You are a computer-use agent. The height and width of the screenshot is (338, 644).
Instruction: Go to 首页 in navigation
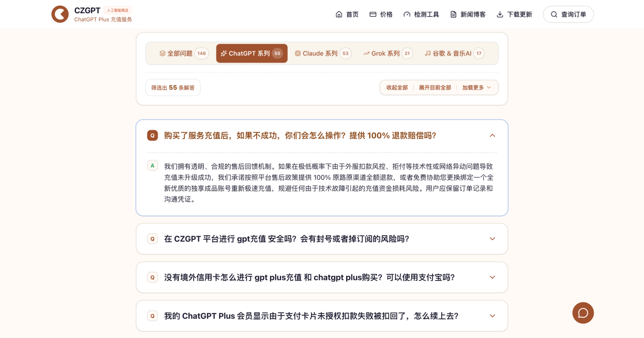pyautogui.click(x=347, y=14)
